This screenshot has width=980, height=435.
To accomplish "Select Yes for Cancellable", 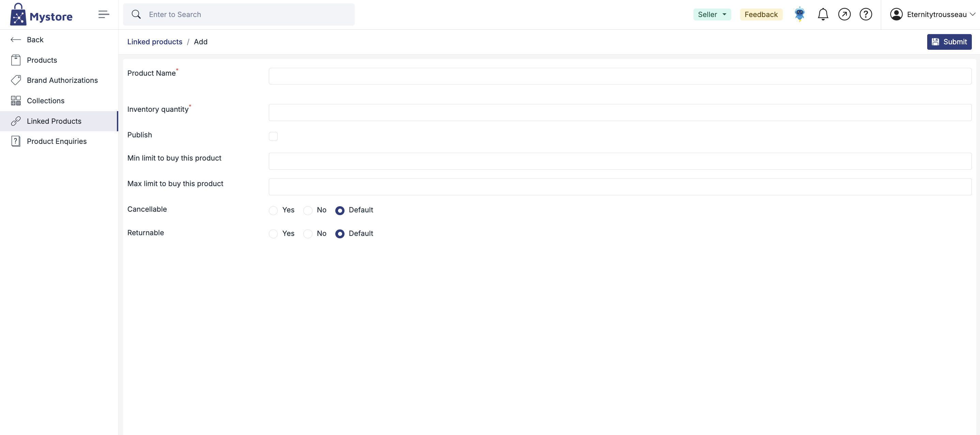I will click(273, 210).
